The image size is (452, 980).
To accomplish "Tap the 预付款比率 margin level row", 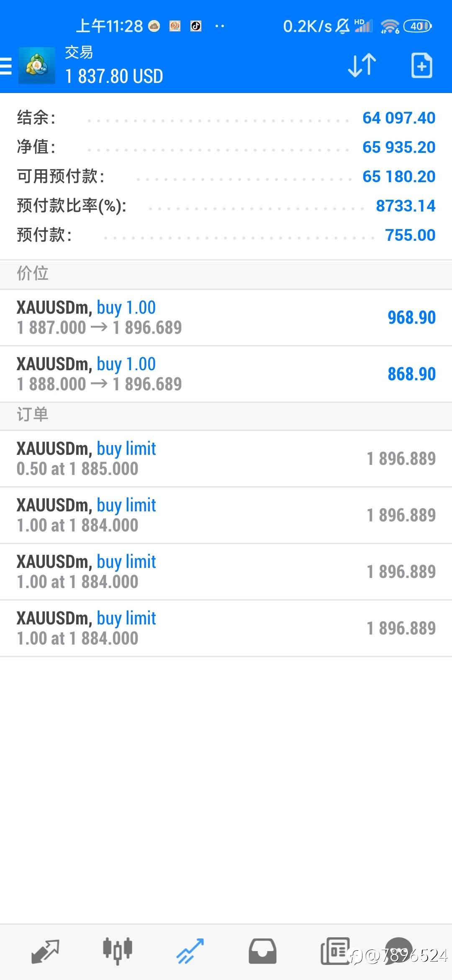I will pyautogui.click(x=226, y=206).
